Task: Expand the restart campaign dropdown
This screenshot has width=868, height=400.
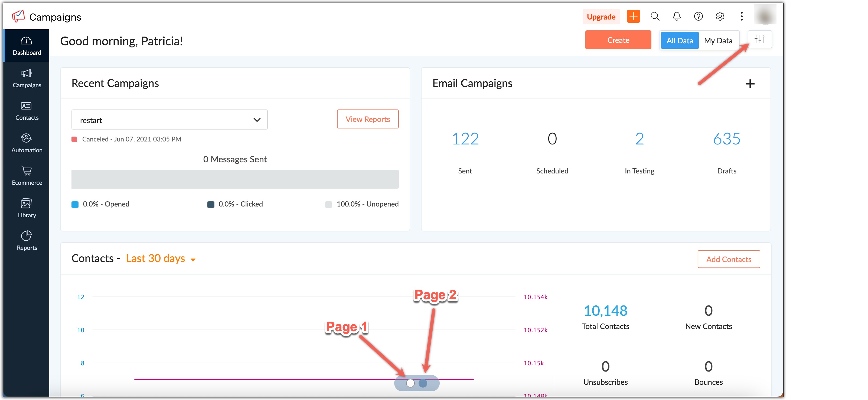Action: (169, 120)
